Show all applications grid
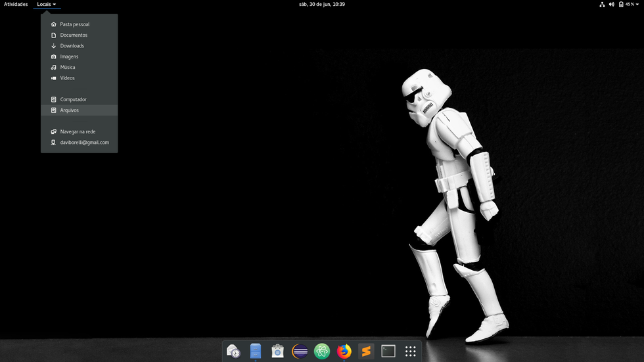Image resolution: width=644 pixels, height=362 pixels. point(410,351)
